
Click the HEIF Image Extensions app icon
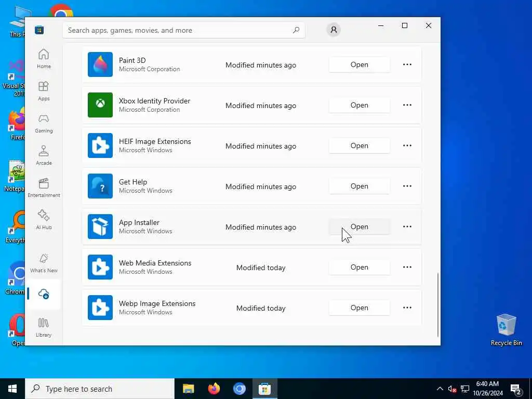(100, 145)
